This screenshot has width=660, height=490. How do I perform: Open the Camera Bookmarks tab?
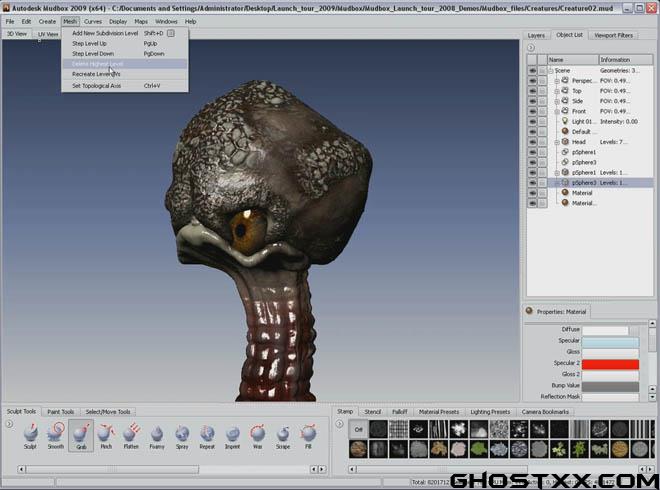(x=545, y=412)
